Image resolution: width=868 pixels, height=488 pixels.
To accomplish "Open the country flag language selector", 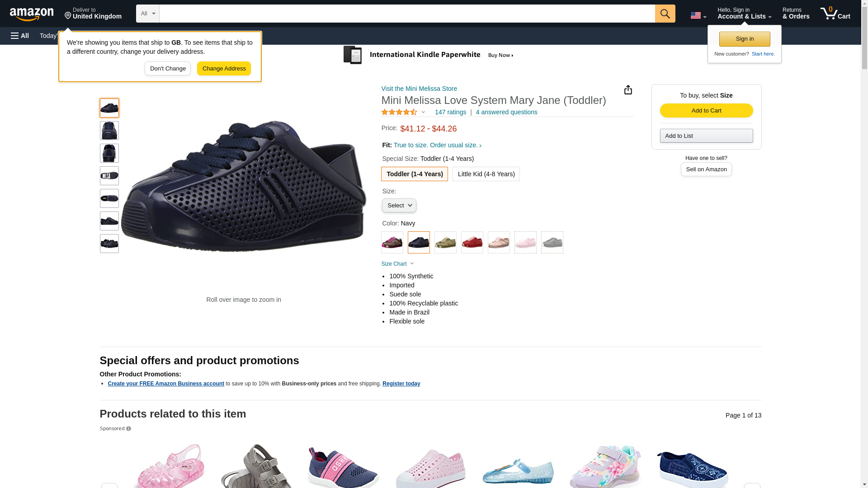I will 698,15.
